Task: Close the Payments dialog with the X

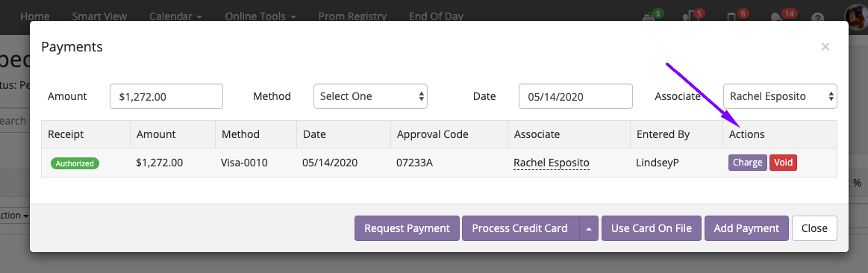Action: [825, 47]
